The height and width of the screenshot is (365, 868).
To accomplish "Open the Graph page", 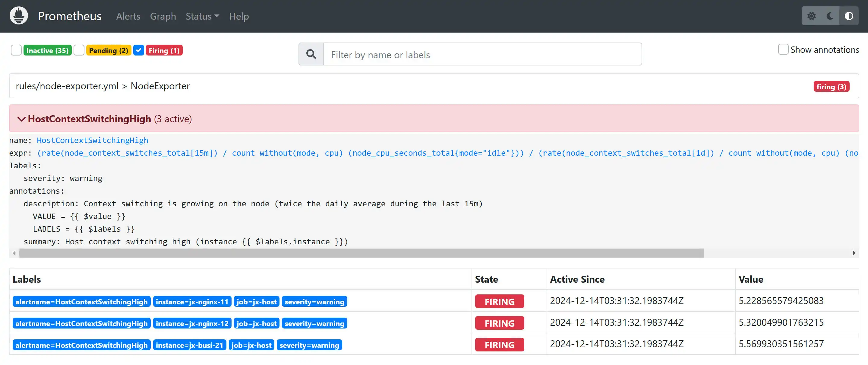I will click(163, 16).
